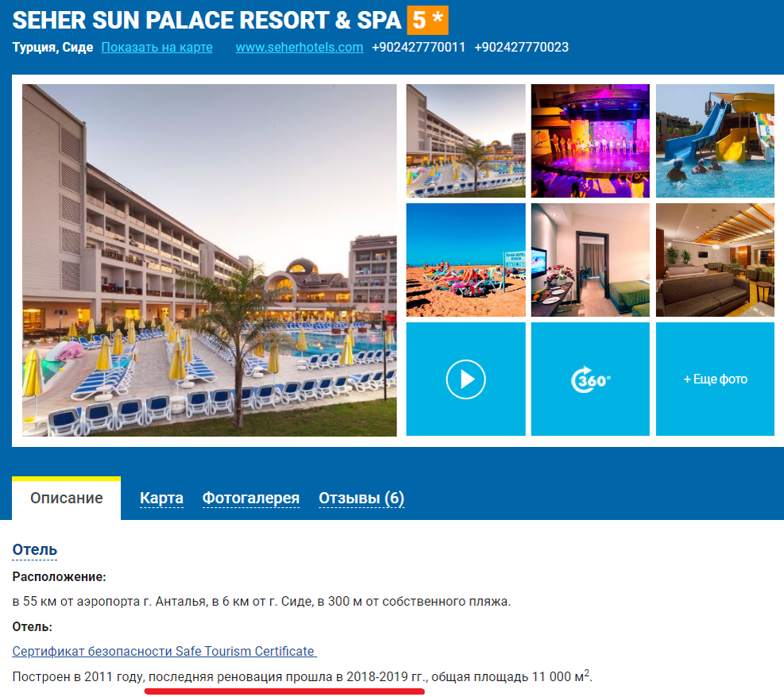Open the hotel room thumbnail
The width and height of the screenshot is (784, 697).
tap(590, 260)
